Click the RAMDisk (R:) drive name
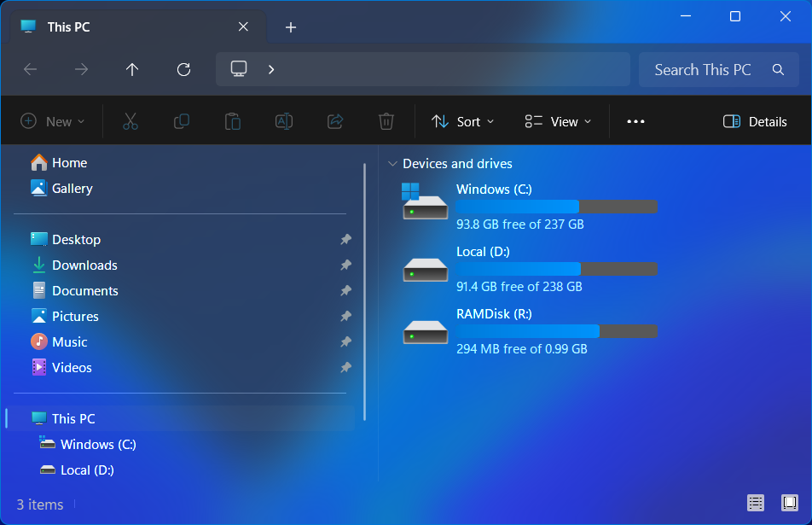 point(494,314)
